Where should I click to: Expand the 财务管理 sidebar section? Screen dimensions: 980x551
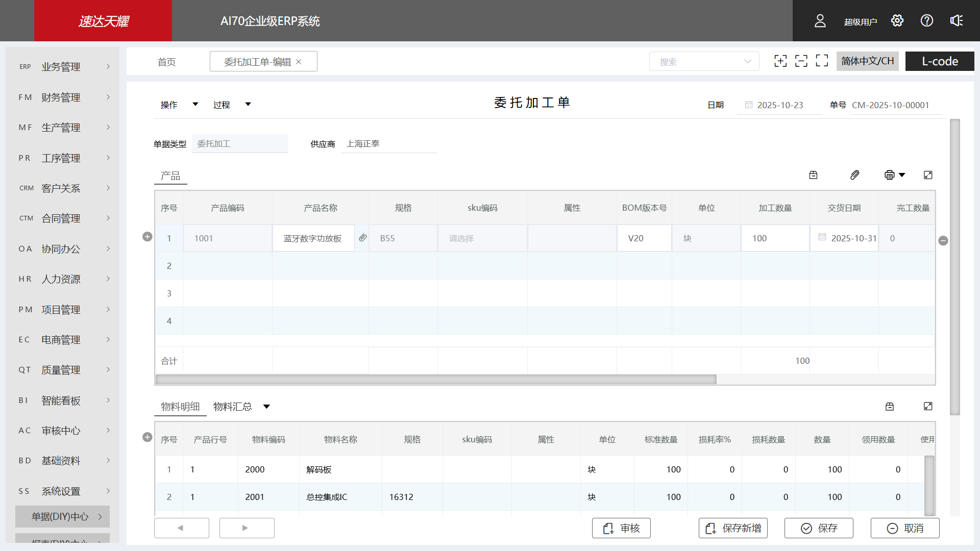point(62,97)
